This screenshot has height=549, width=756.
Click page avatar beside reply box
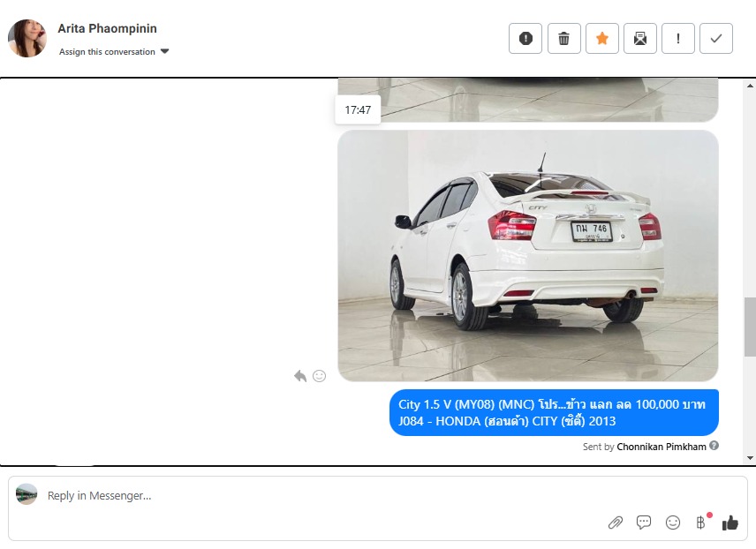coord(26,494)
